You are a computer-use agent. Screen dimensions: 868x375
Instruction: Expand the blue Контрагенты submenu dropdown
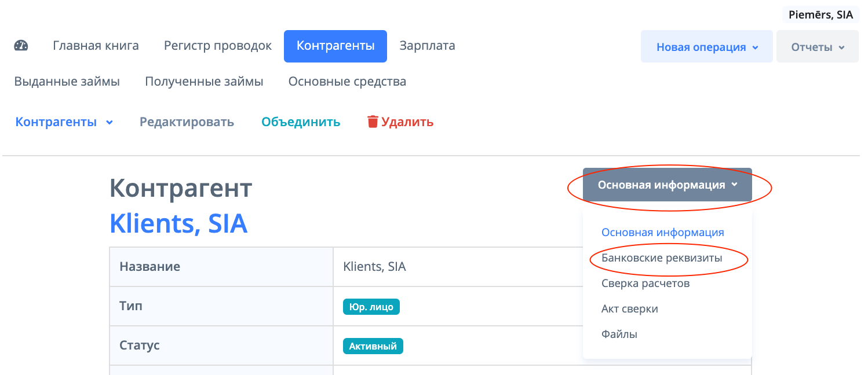pos(64,122)
